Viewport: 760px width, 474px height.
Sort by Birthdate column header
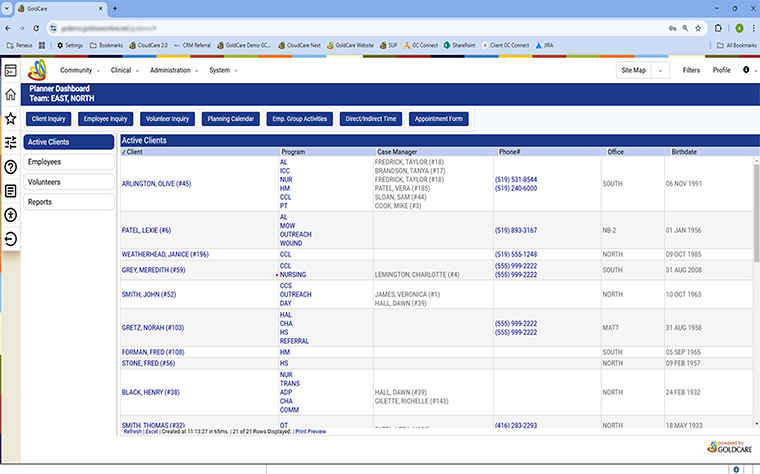[x=684, y=152]
